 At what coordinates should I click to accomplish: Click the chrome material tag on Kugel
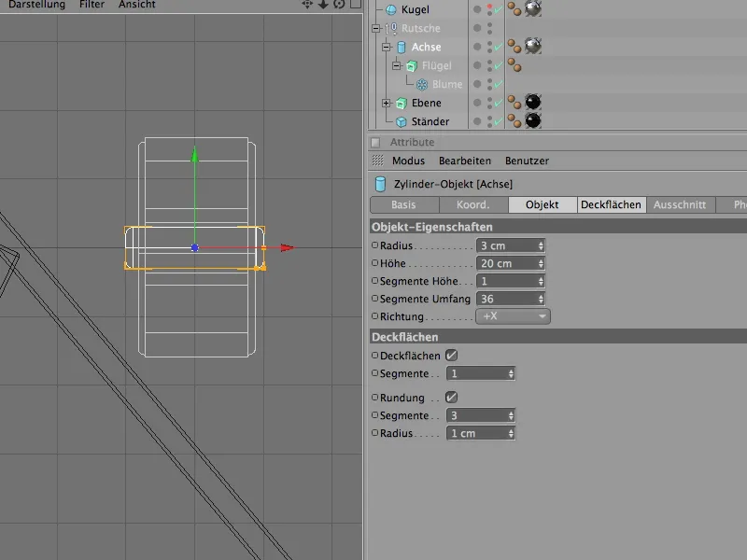click(x=533, y=9)
